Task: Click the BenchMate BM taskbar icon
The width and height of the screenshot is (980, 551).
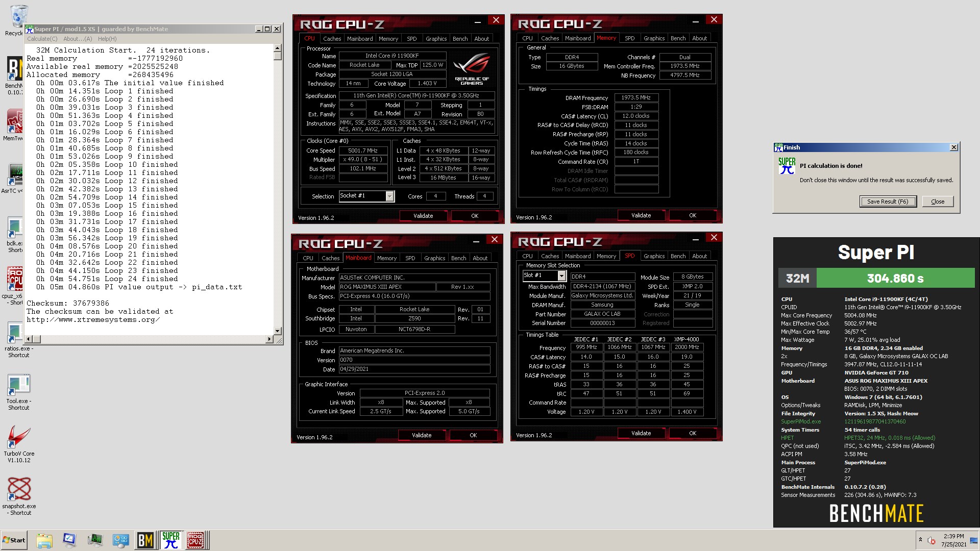Action: (x=145, y=540)
